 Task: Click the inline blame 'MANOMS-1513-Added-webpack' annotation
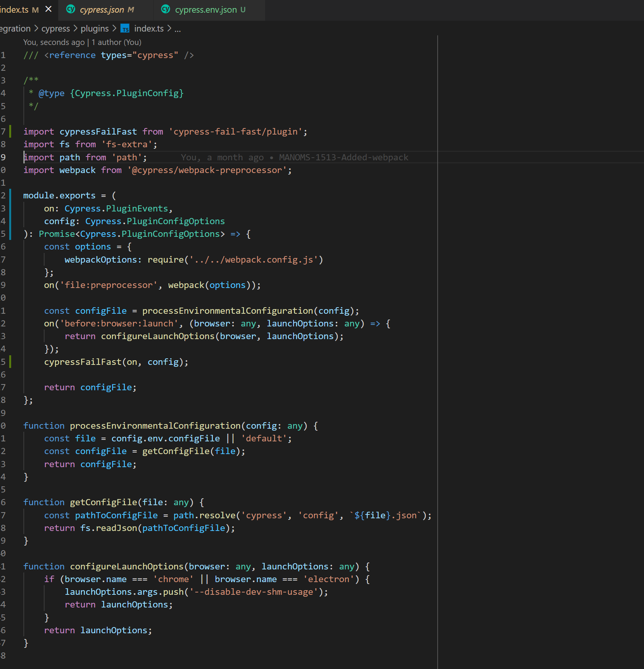pos(344,158)
